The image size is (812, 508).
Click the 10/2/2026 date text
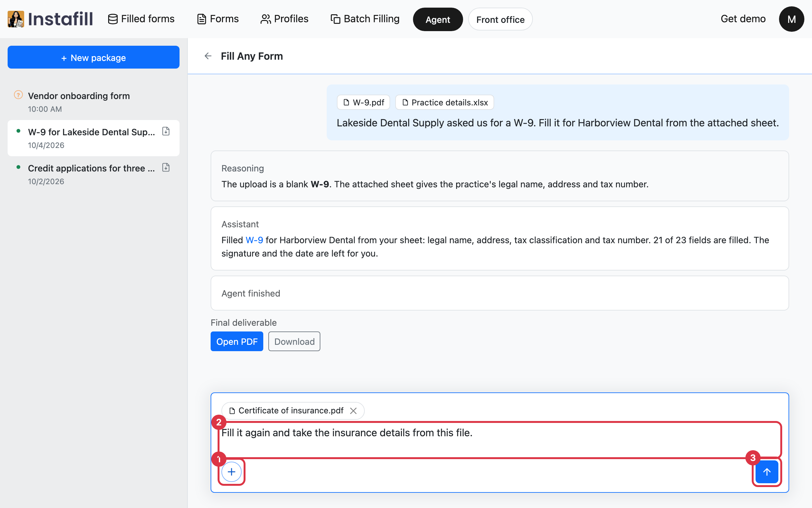(46, 181)
